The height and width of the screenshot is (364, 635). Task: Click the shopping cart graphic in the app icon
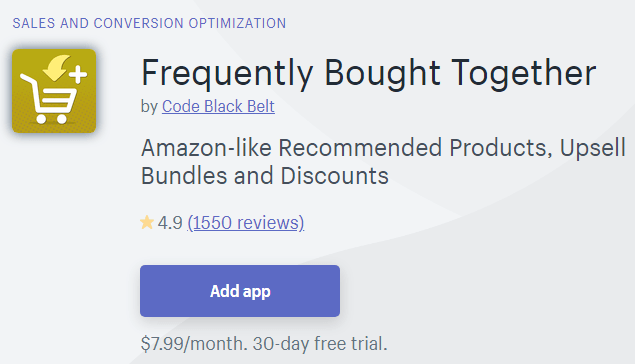coord(48,99)
